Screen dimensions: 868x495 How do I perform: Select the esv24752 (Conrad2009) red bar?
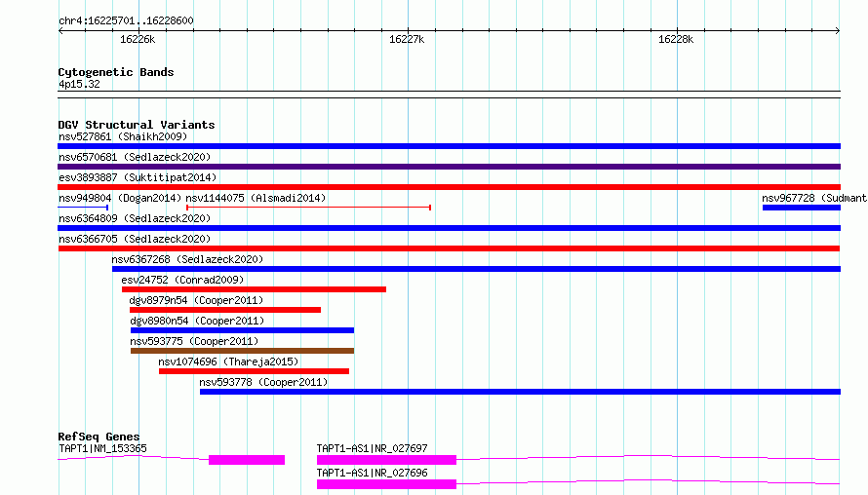(x=255, y=289)
